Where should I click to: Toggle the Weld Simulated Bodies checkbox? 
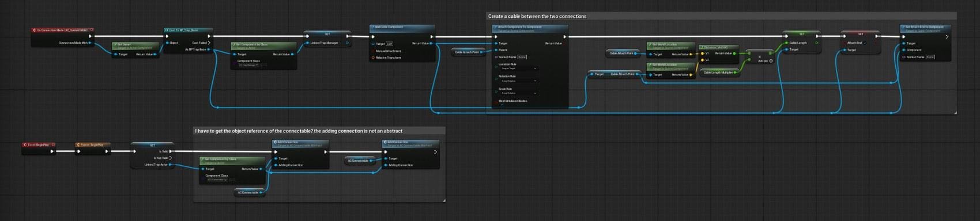[x=502, y=105]
